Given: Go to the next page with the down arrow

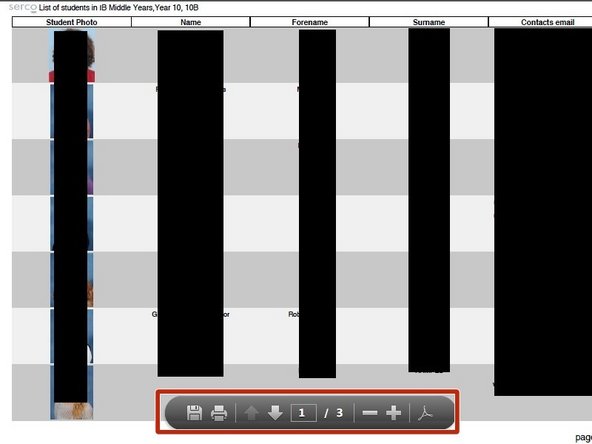Looking at the screenshot, I should [x=275, y=413].
